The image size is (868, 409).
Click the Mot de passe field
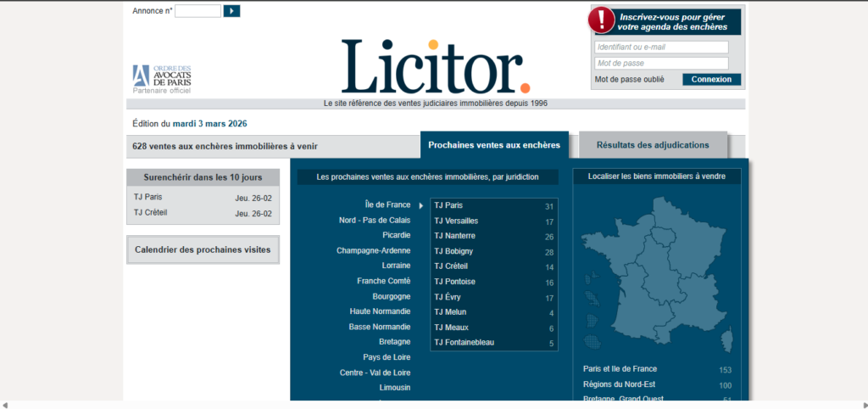coord(661,63)
